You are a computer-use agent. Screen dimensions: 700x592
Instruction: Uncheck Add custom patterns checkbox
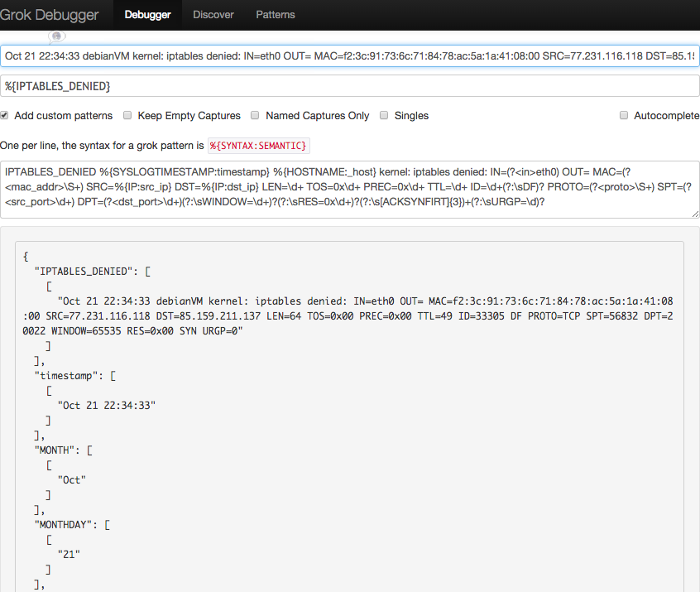tap(5, 116)
